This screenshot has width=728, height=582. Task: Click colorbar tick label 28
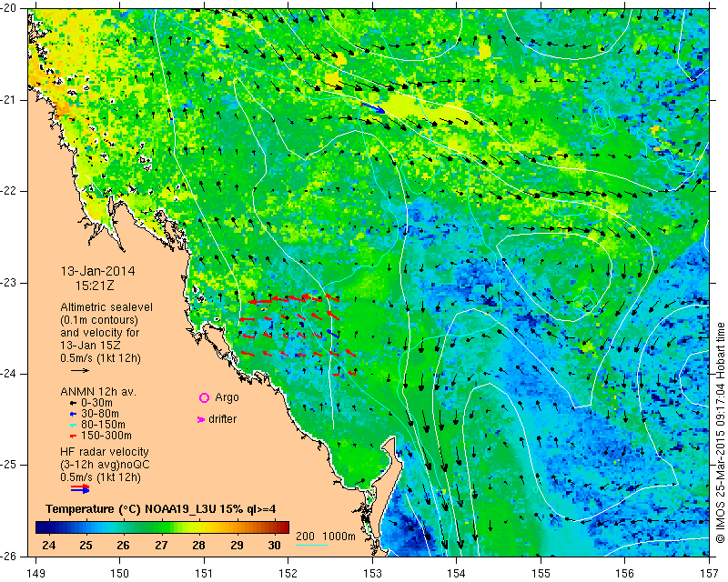pos(198,545)
